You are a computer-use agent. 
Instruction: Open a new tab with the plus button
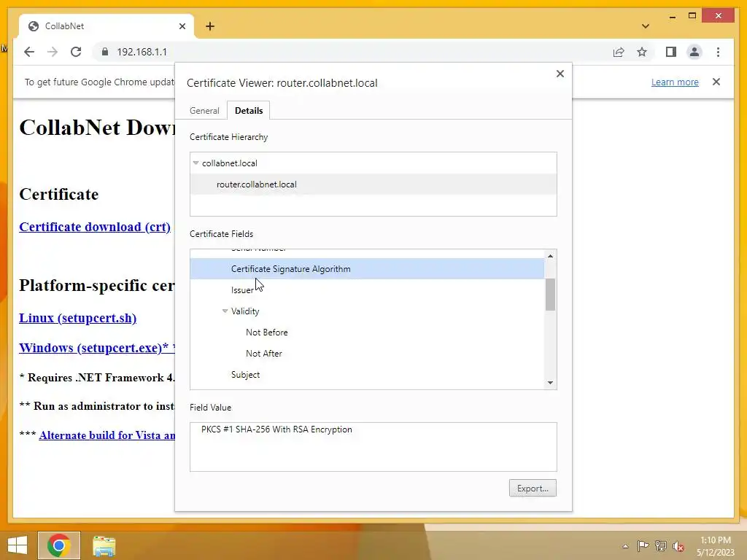pyautogui.click(x=210, y=26)
